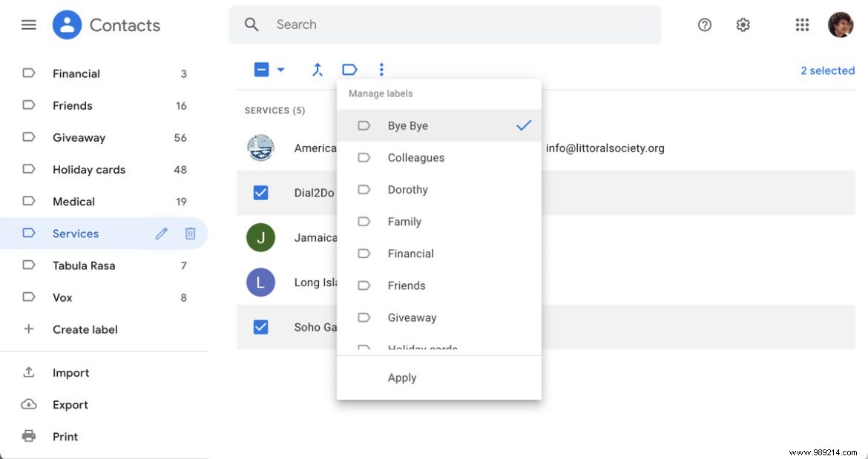This screenshot has height=459, width=868.
Task: Deselect the Soho contact checkbox
Action: pyautogui.click(x=260, y=326)
